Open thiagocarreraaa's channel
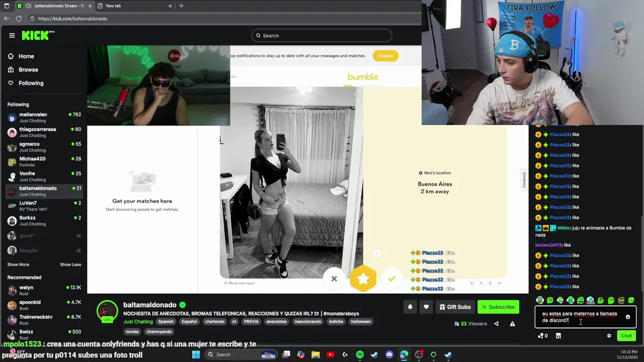644x362 pixels. coord(44,132)
